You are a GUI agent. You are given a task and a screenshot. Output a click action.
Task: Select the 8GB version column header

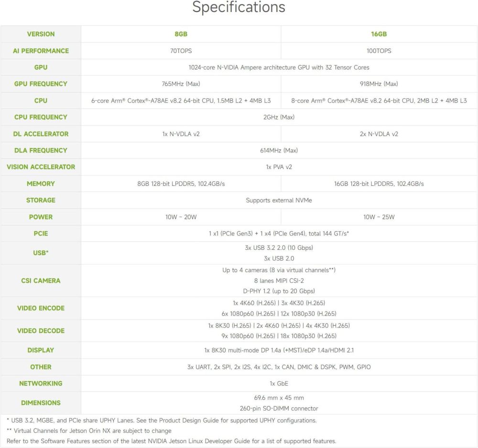[181, 34]
